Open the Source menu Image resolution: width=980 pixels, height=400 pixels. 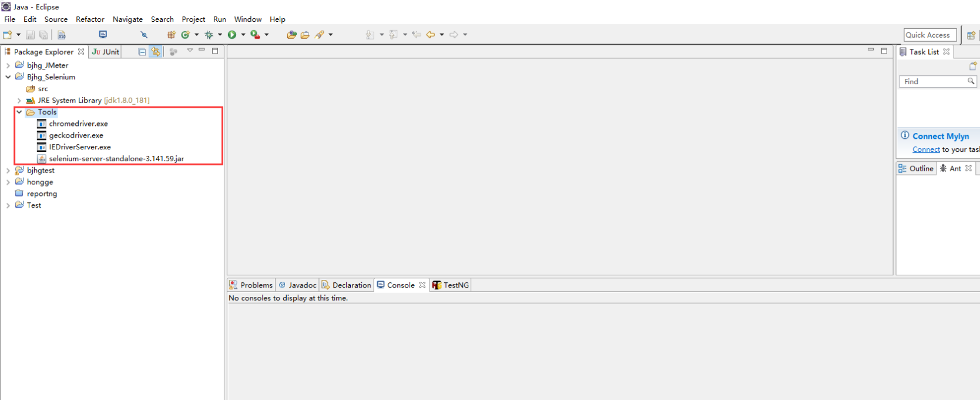(56, 19)
